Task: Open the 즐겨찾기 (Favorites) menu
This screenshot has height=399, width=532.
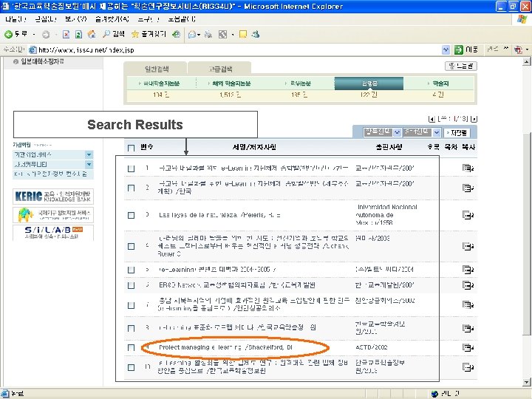Action: [112, 19]
